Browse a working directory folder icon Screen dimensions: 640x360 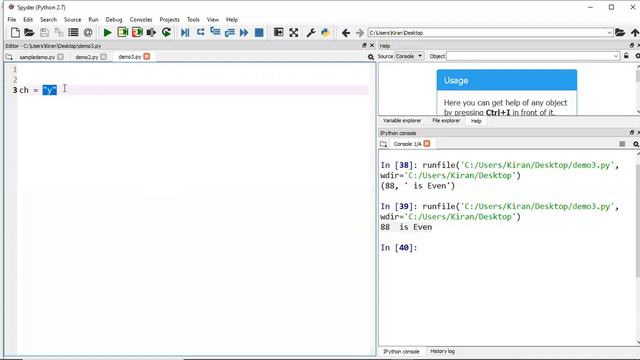coord(620,33)
